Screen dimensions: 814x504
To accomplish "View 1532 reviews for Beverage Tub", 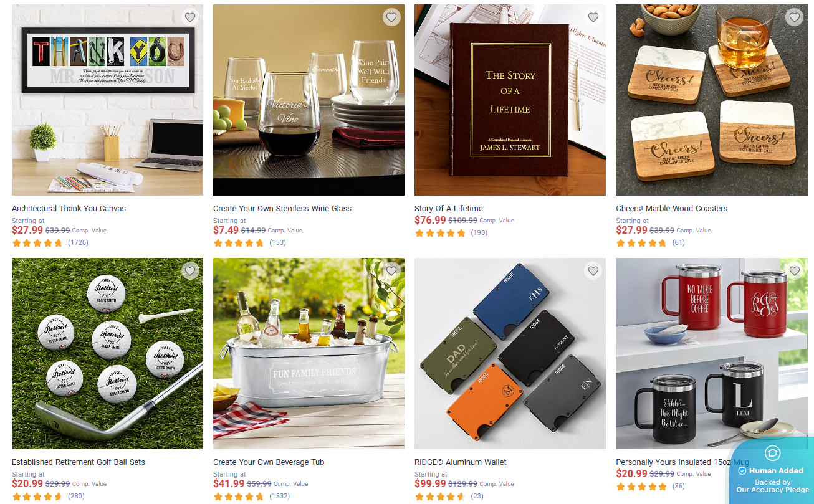I will 280,496.
